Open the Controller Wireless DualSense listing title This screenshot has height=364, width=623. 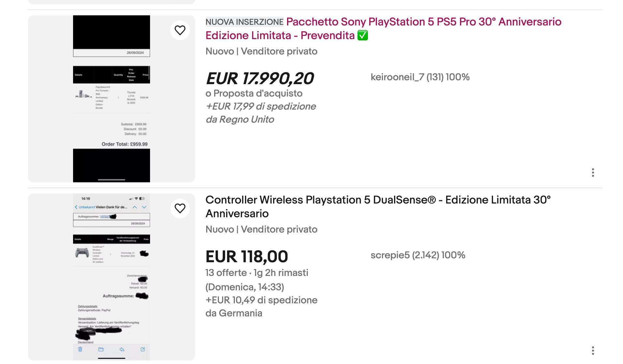pos(378,200)
